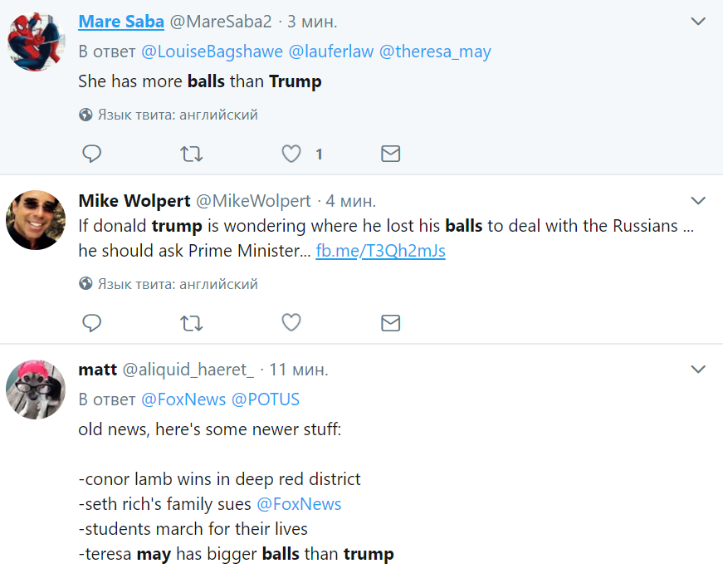
Task: Like Mare Saba's tweet
Action: (x=291, y=154)
